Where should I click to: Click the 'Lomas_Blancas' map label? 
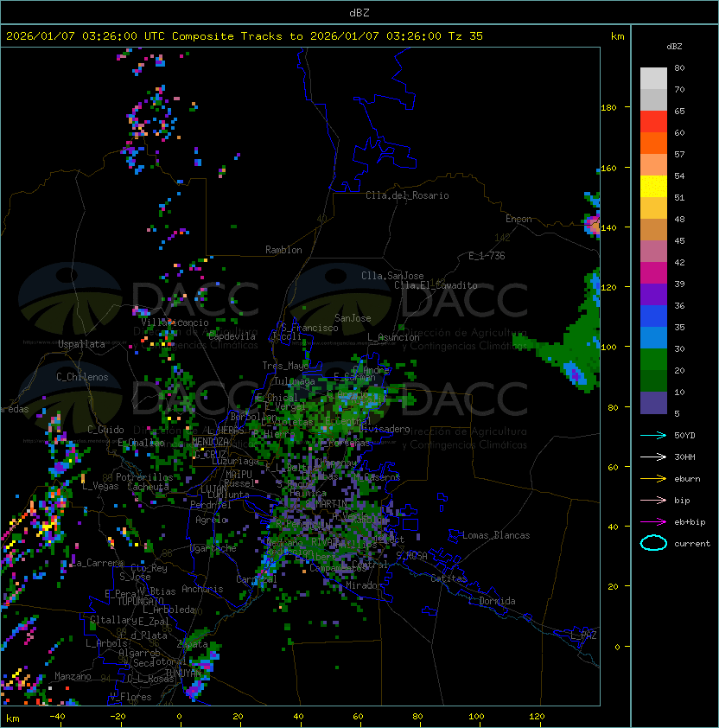[496, 535]
